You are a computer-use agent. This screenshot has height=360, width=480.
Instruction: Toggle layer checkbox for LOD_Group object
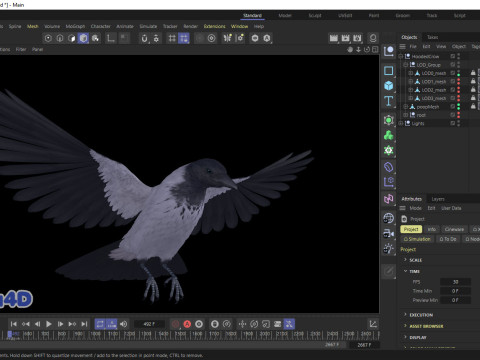coord(453,65)
